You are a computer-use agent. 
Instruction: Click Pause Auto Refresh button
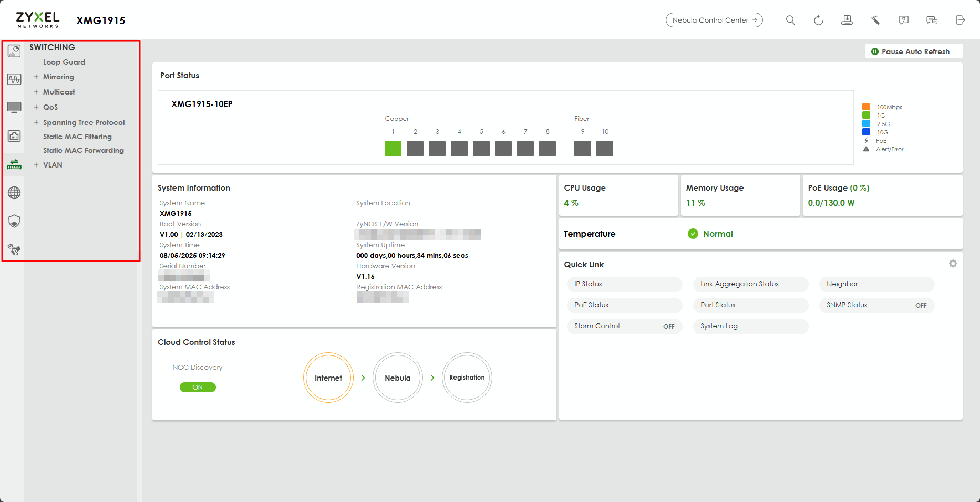[914, 51]
